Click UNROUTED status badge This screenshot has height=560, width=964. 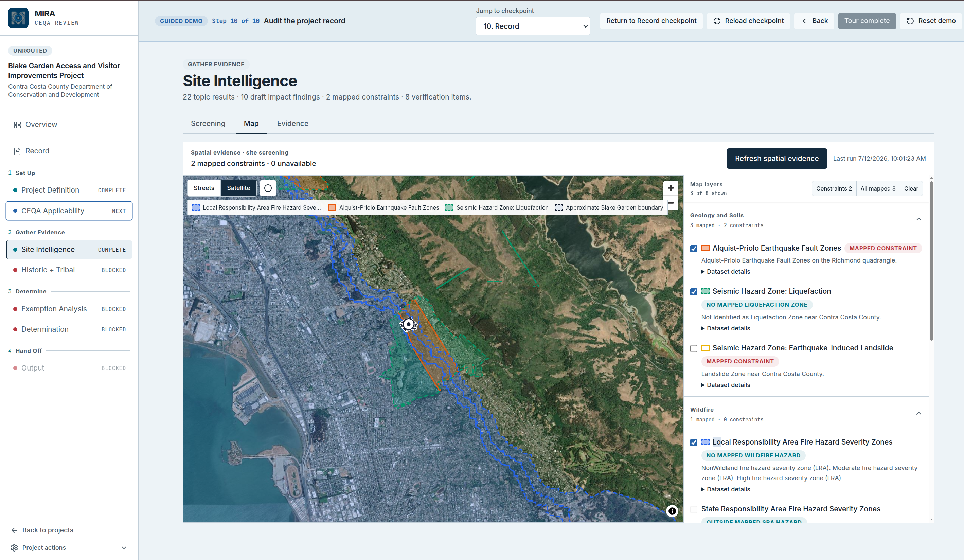[x=30, y=51]
